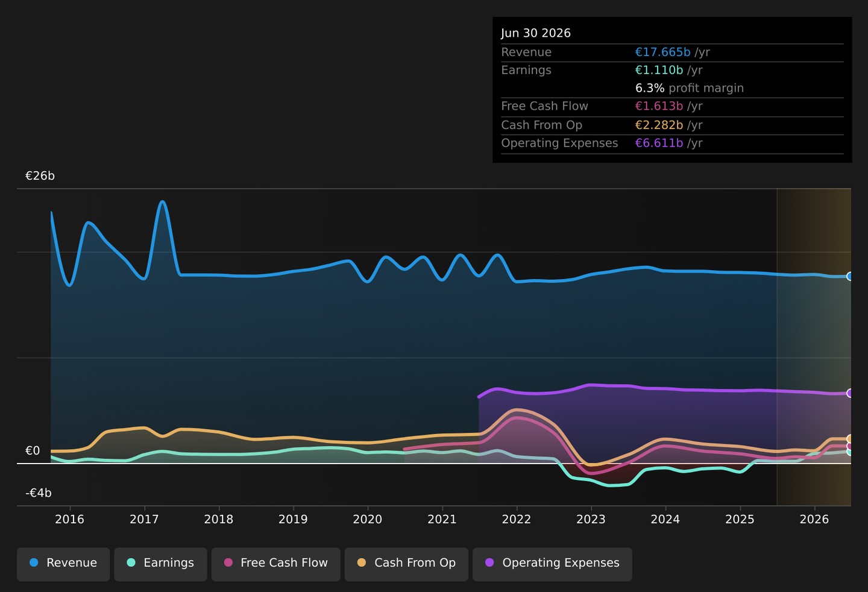Click the €26b y-axis label
Screen dimensions: 868x592
tap(40, 176)
